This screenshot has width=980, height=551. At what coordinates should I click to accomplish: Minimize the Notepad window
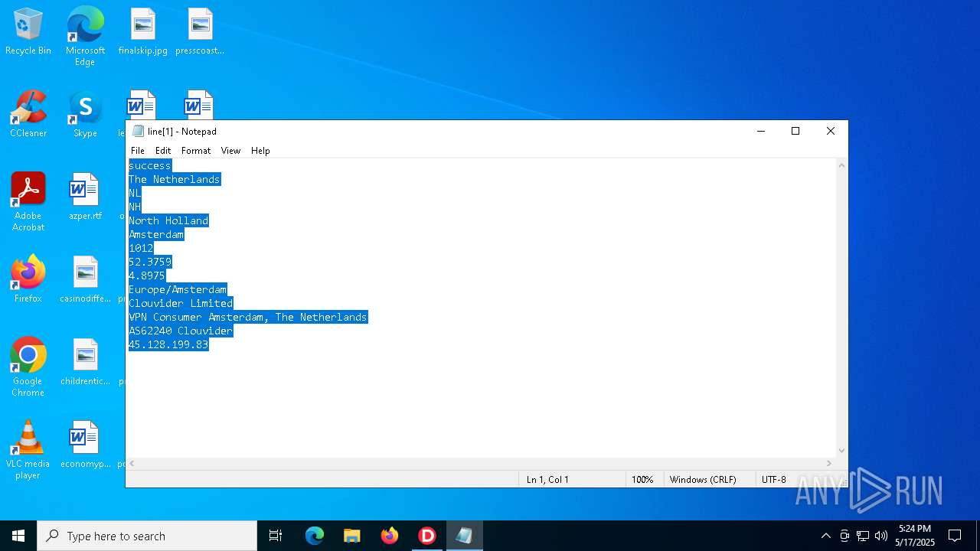[761, 132]
